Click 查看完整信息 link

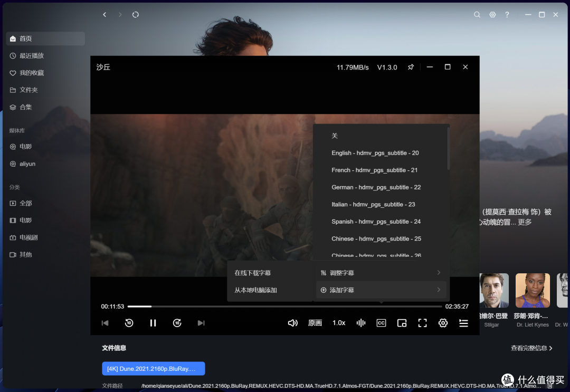coord(531,348)
